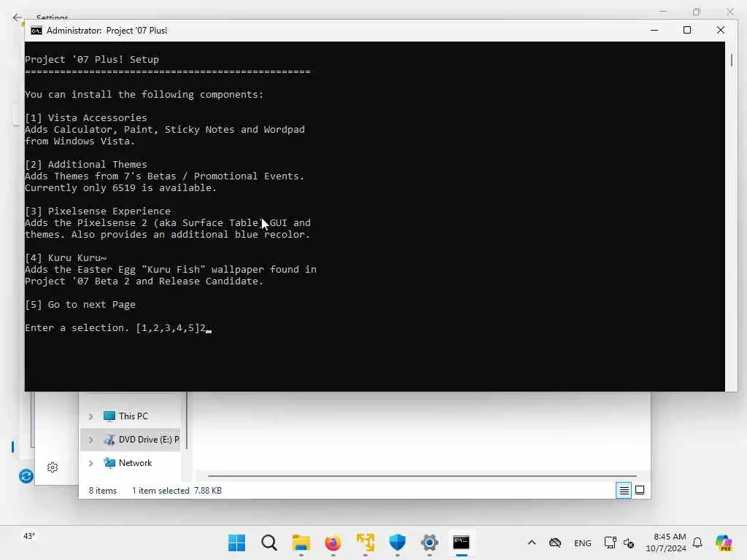Click the Explorer horizontal scrollbar
This screenshot has height=560, width=747.
pos(422,475)
